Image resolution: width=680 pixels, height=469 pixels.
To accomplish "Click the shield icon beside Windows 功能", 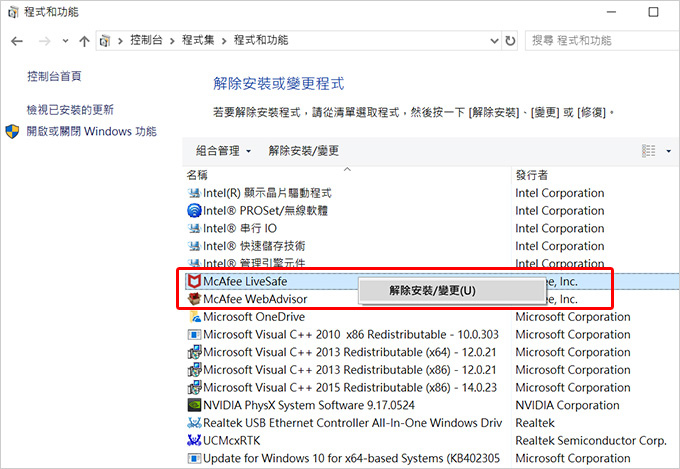I will point(12,131).
